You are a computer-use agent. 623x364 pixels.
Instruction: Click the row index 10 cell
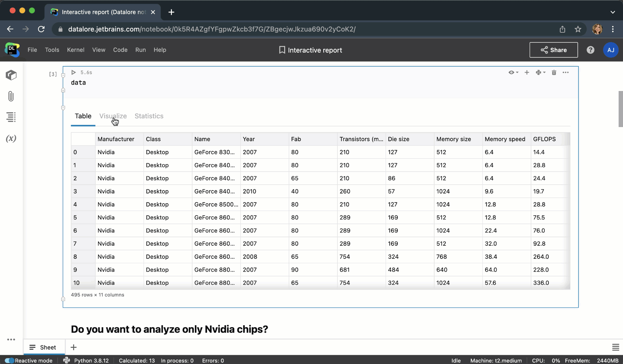(83, 283)
